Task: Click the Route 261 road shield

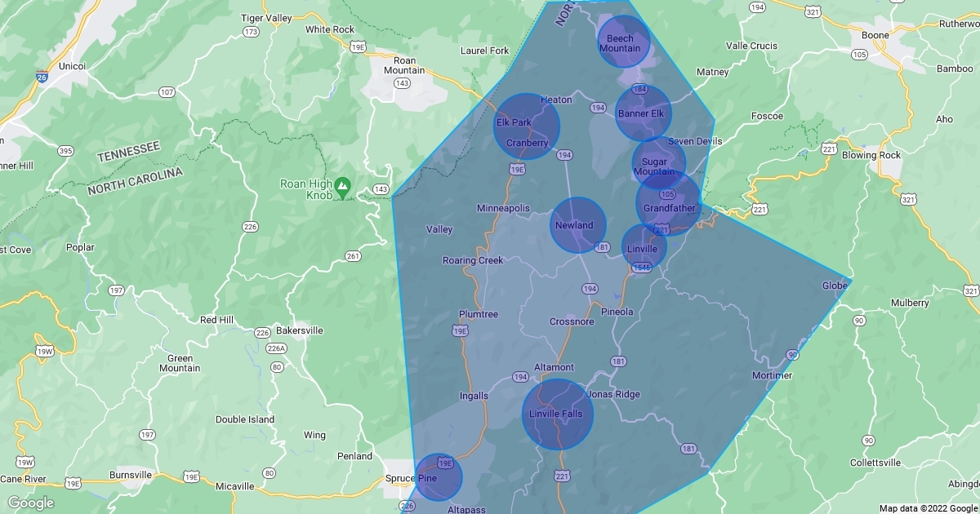Action: tap(353, 256)
